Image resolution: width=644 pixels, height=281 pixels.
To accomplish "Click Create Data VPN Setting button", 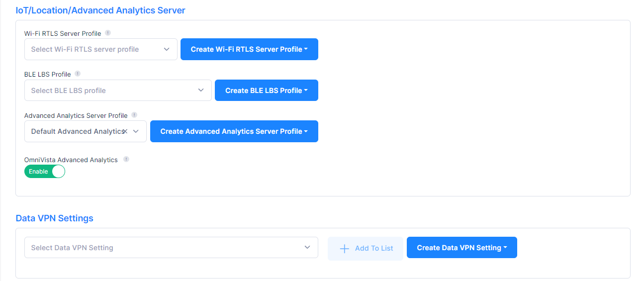I will [461, 248].
